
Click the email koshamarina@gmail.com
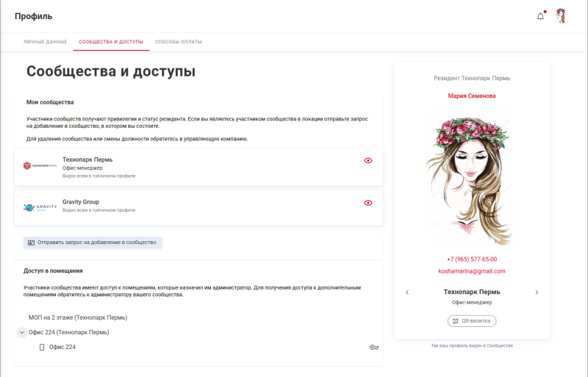coord(472,271)
